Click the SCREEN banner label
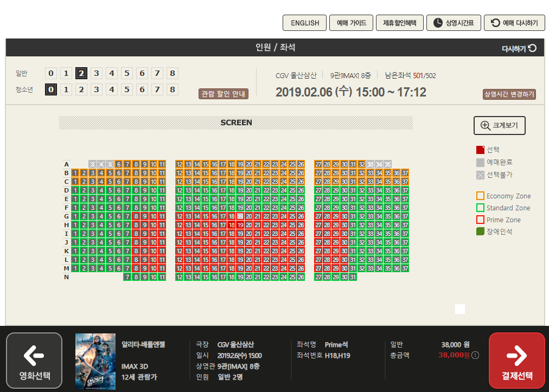Screen dimensions: 549x392 point(237,123)
